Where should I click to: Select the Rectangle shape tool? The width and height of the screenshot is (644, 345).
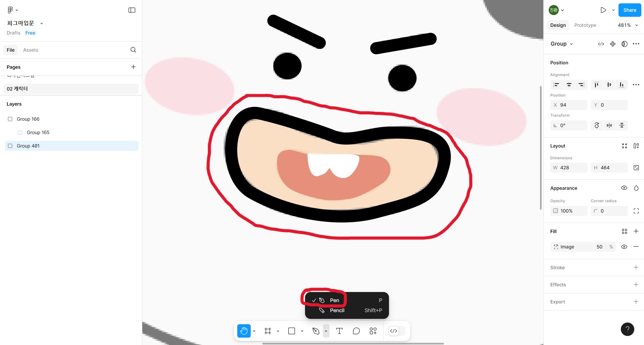tap(292, 331)
